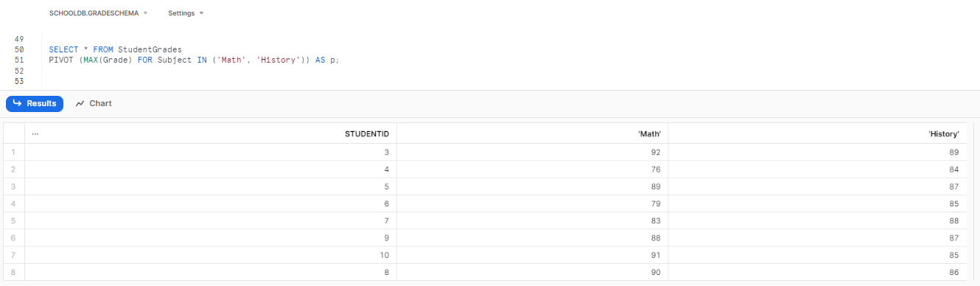Select History grade 85 in row 4
980x286 pixels.
pos(817,203)
